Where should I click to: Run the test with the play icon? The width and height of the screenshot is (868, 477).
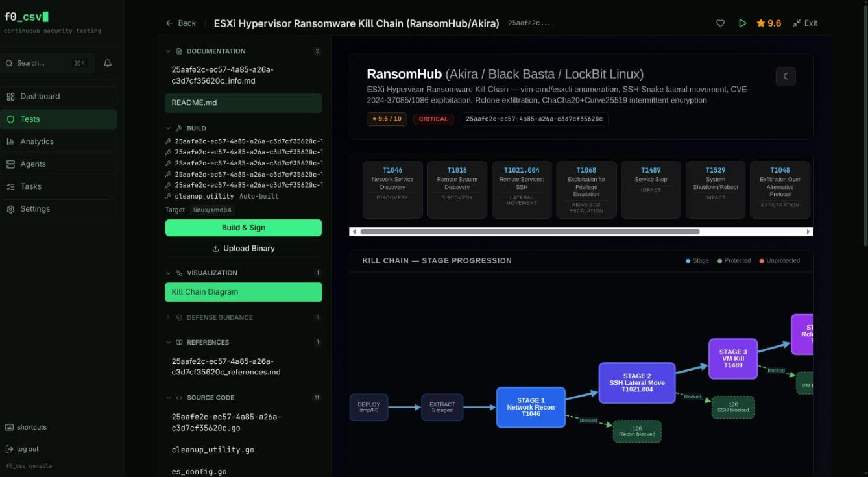click(742, 23)
